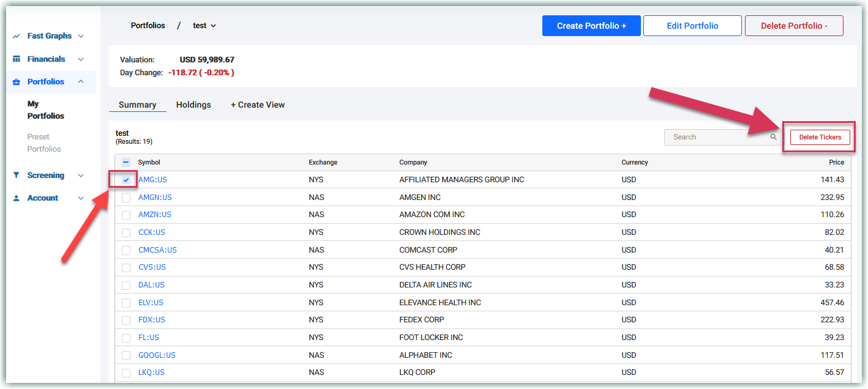Open the FDX:US symbol link
The image size is (868, 389).
pos(152,320)
